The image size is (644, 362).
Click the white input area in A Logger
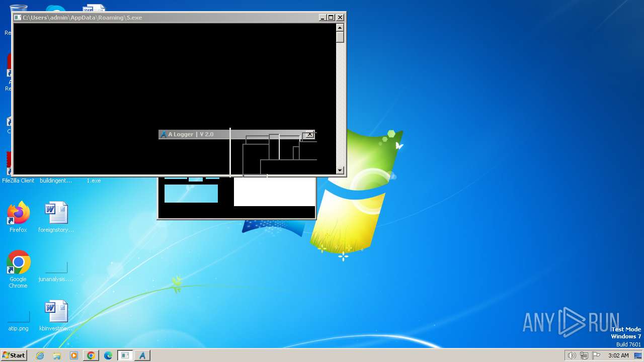pos(274,191)
